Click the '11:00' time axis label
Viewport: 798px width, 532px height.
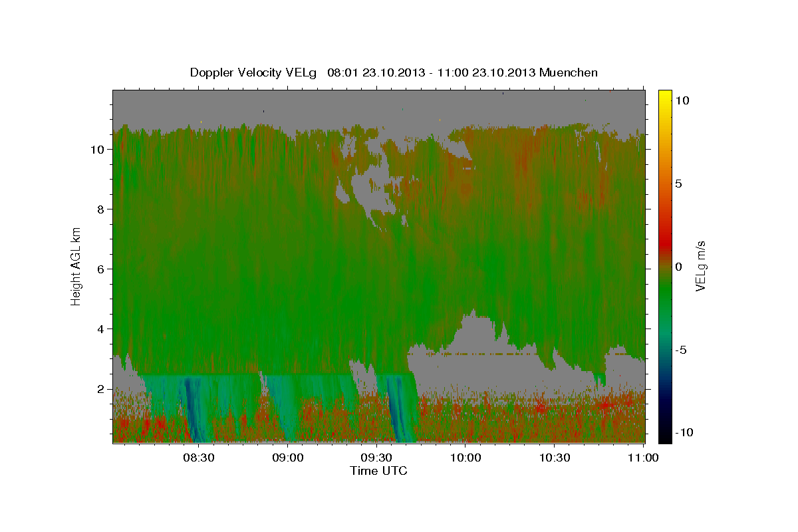(x=643, y=458)
